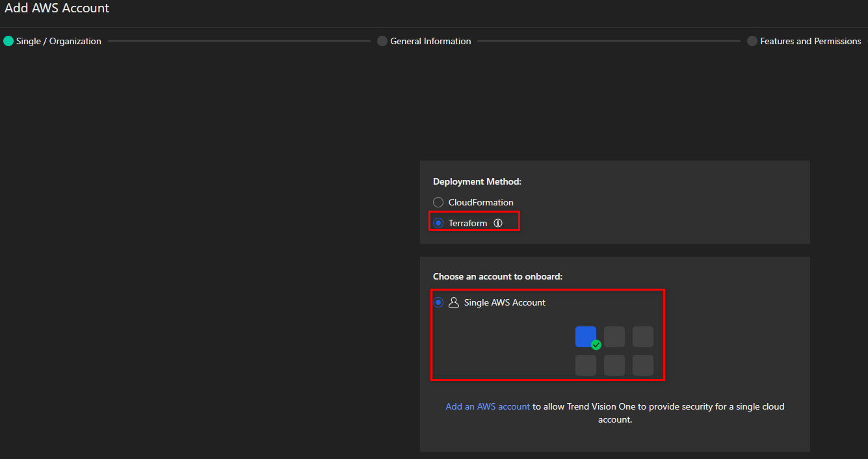Image resolution: width=868 pixels, height=459 pixels.
Task: Select the Terraform radio button
Action: tap(438, 223)
